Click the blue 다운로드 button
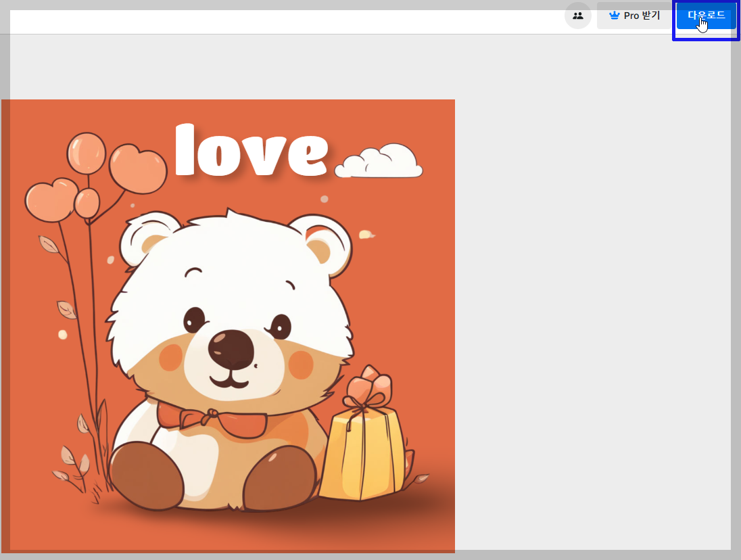The width and height of the screenshot is (741, 560). click(x=706, y=16)
